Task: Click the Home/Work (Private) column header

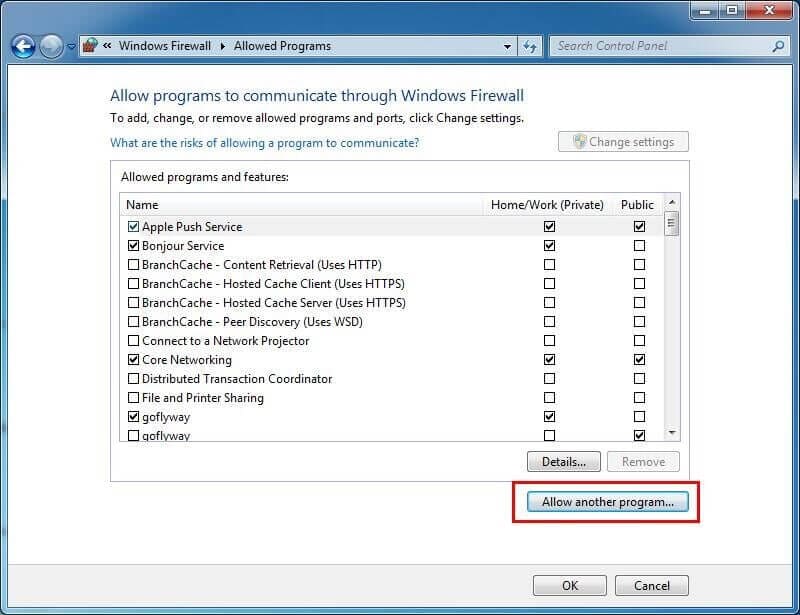Action: pyautogui.click(x=547, y=205)
